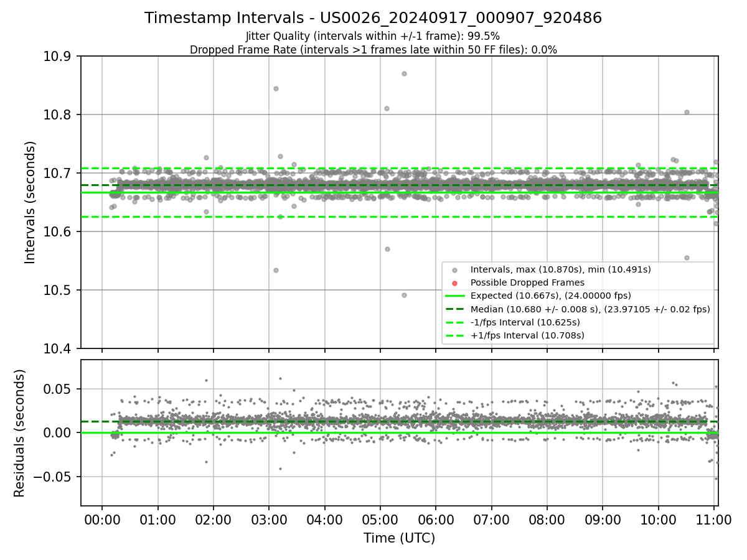747x560 pixels.
Task: Click the 'Residuals (seconds)' y-axis label
Action: [20, 433]
